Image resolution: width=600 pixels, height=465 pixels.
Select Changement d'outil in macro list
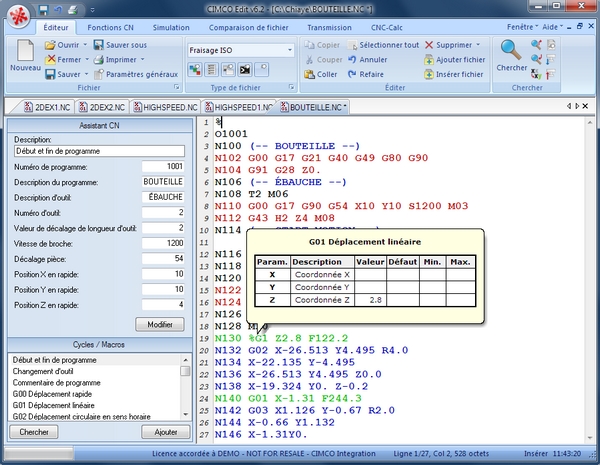[x=43, y=371]
